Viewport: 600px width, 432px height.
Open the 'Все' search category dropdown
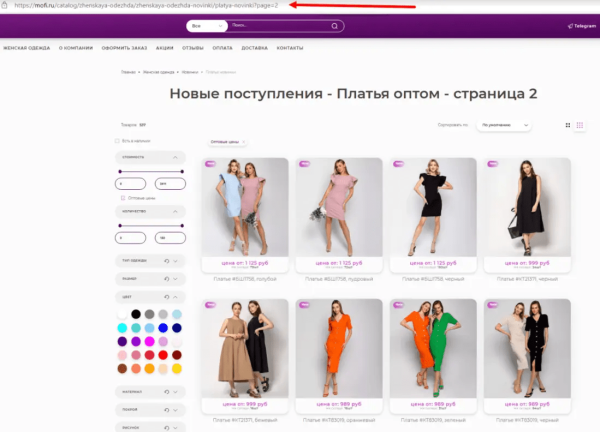click(207, 26)
